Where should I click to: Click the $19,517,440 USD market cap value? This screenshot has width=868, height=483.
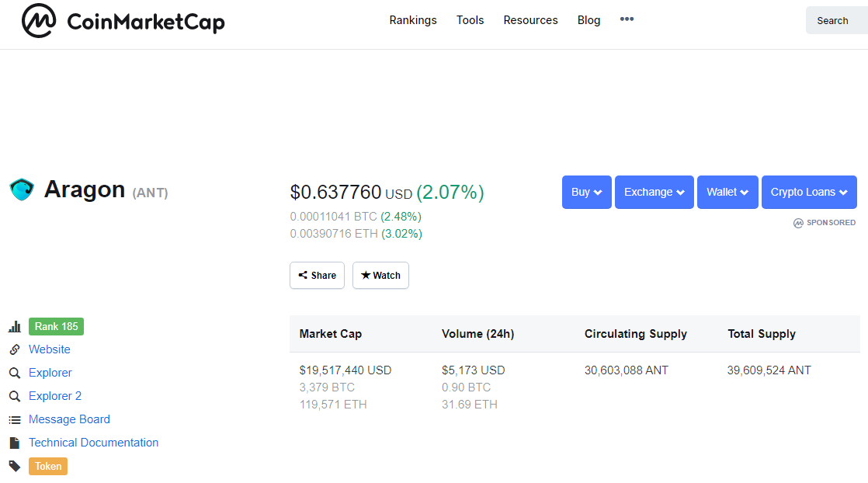point(345,370)
